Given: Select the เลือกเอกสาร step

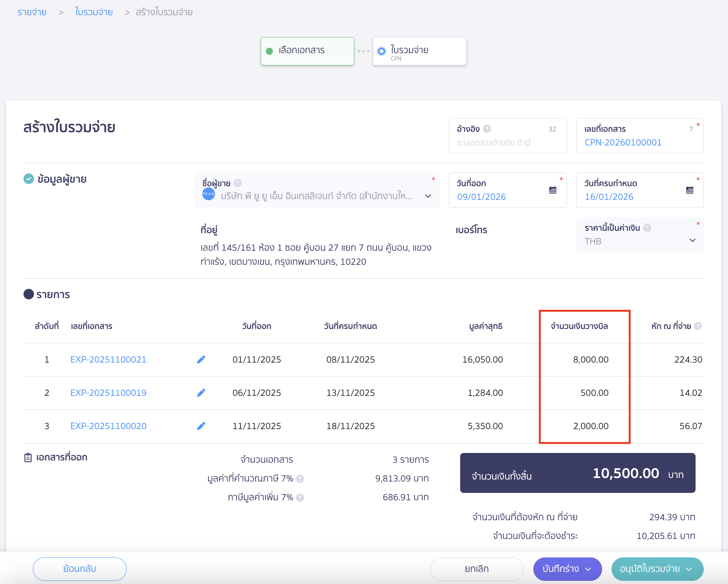Looking at the screenshot, I should coord(307,51).
